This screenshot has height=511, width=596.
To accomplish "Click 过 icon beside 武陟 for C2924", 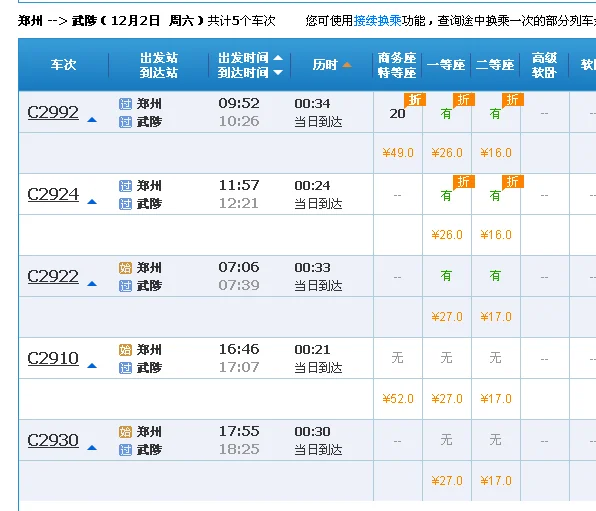I will pyautogui.click(x=125, y=204).
